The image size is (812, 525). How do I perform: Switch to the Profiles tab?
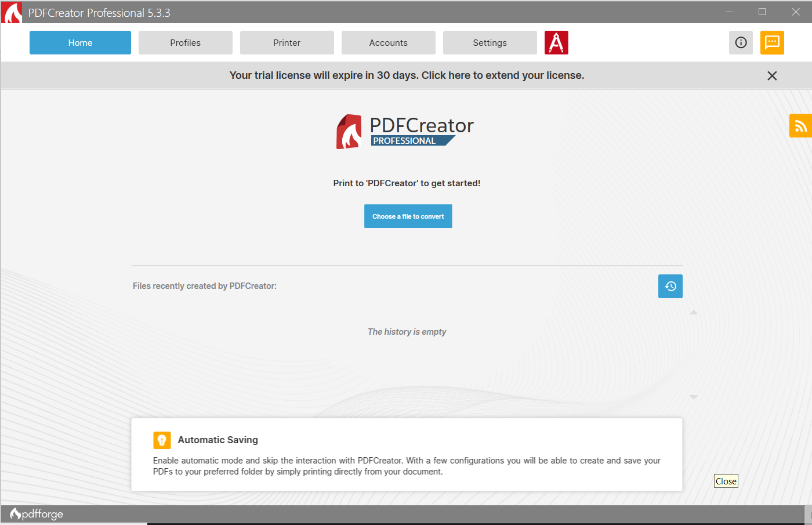click(x=185, y=42)
